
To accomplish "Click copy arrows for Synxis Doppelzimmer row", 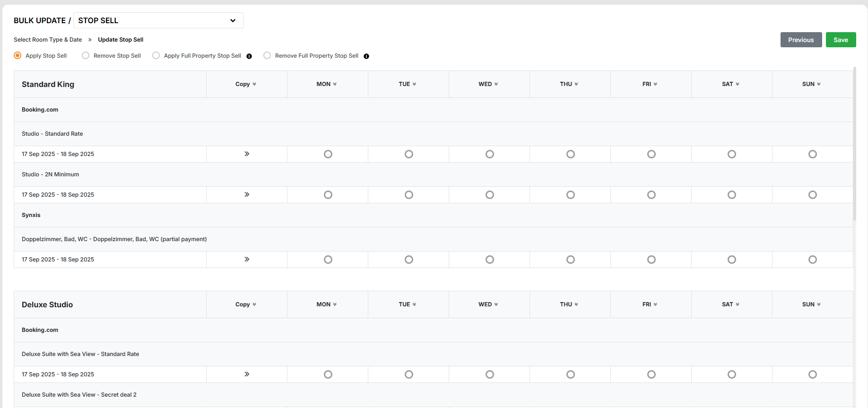I will 247,260.
